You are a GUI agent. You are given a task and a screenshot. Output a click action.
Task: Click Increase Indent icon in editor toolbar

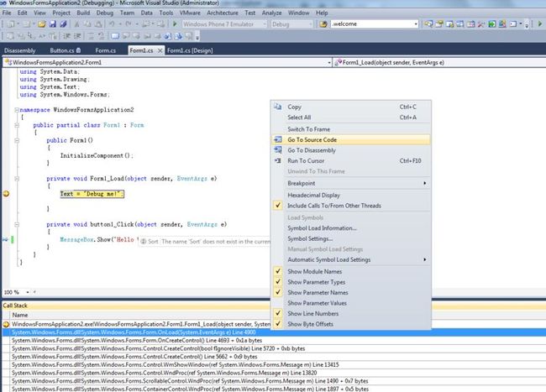(x=77, y=36)
